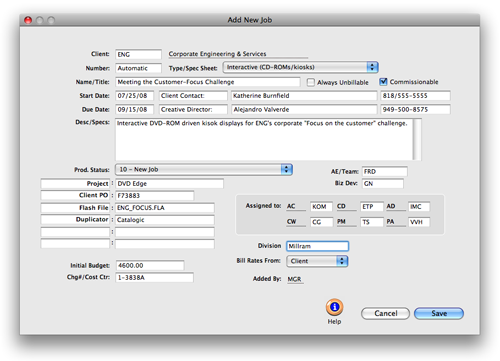Click the IMC assigned field
Image resolution: width=500 pixels, height=361 pixels.
419,207
